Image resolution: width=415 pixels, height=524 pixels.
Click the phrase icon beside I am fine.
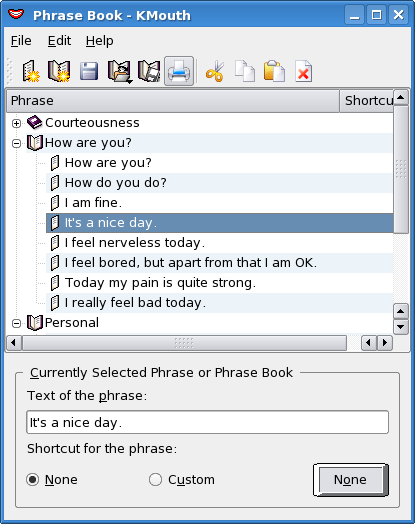[55, 203]
